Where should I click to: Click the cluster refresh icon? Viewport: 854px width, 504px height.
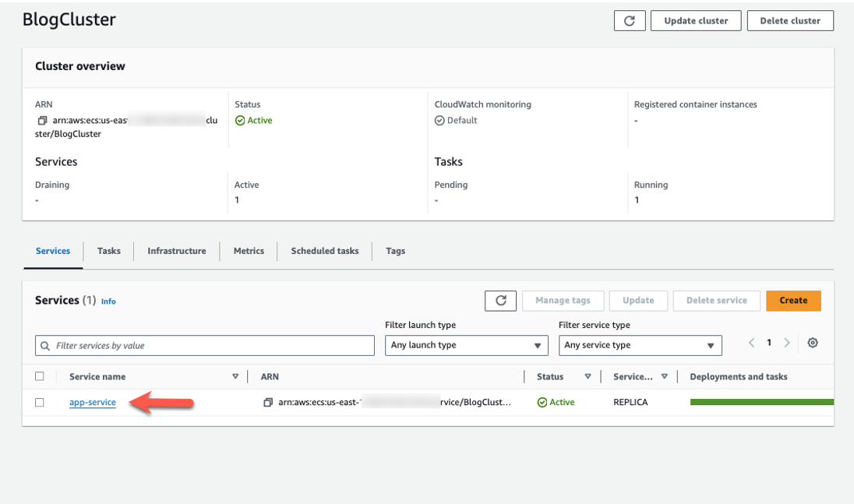(x=630, y=20)
